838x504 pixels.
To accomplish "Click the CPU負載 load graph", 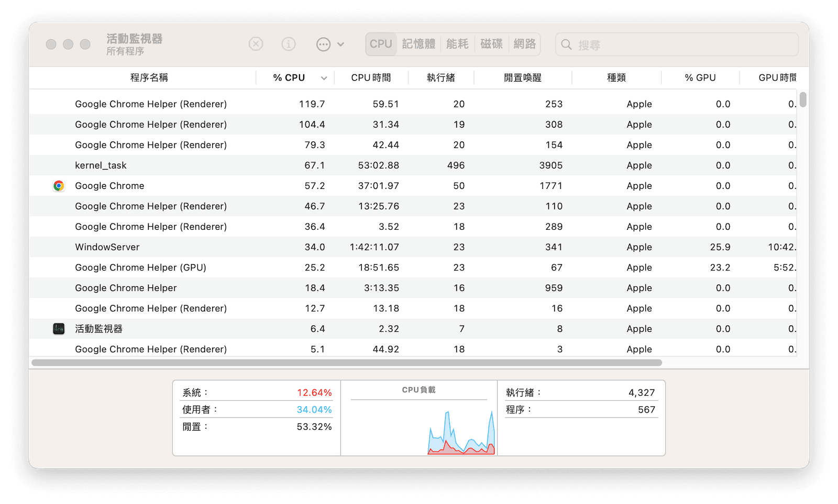I will (419, 428).
